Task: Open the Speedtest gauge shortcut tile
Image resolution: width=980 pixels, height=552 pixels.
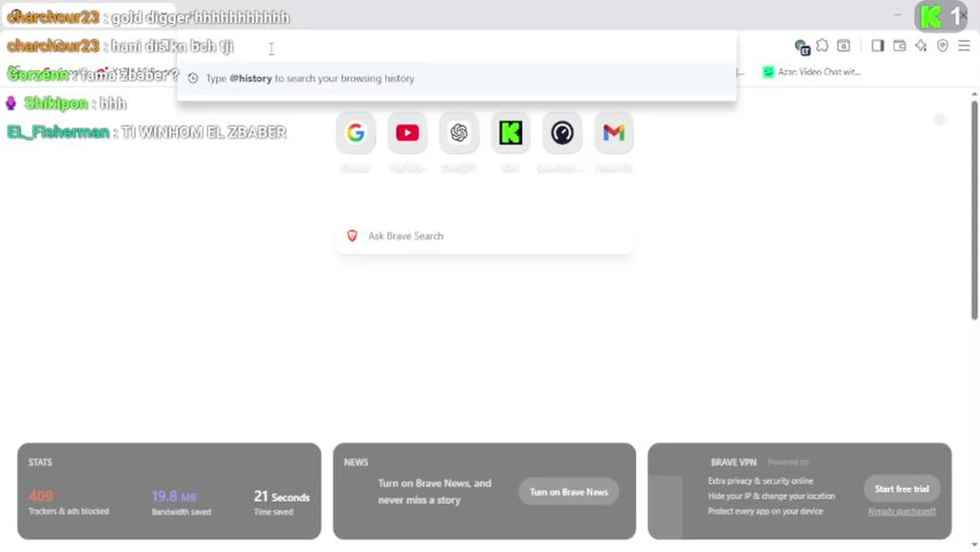Action: pos(562,133)
